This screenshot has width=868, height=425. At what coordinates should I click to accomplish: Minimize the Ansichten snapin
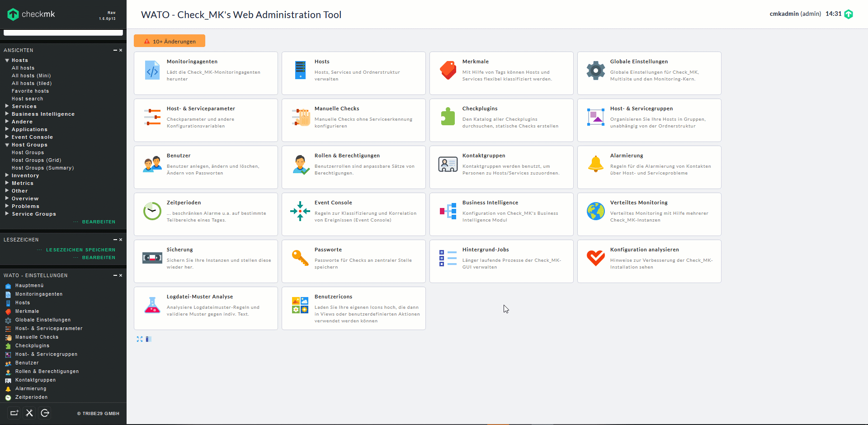click(115, 50)
